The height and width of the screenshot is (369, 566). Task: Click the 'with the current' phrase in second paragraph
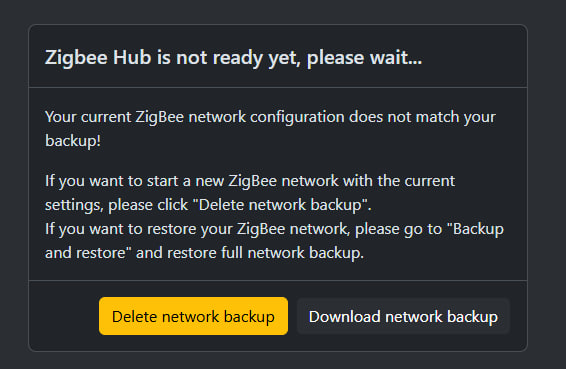(399, 181)
